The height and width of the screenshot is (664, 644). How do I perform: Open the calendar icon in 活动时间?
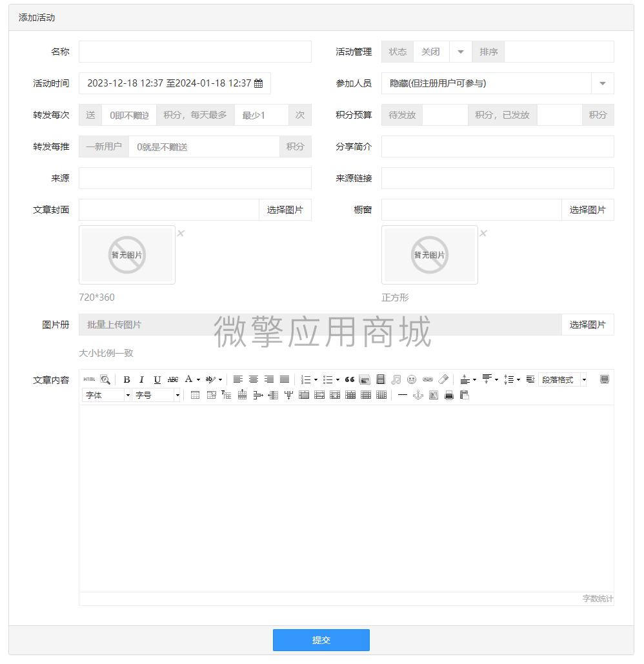(x=258, y=83)
